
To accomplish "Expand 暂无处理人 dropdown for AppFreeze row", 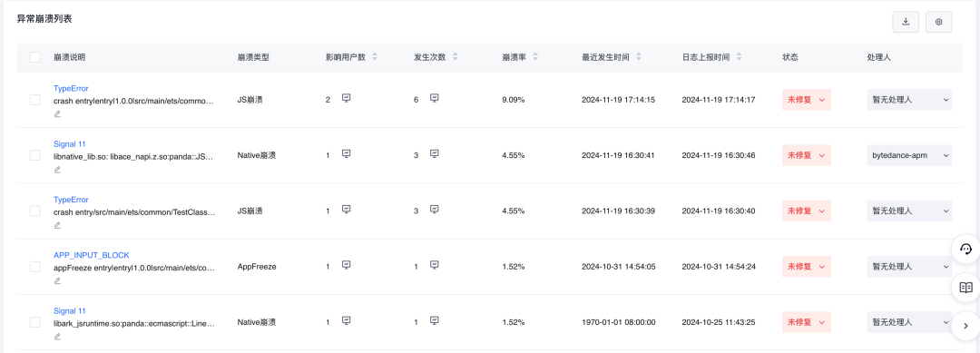I will (x=909, y=267).
